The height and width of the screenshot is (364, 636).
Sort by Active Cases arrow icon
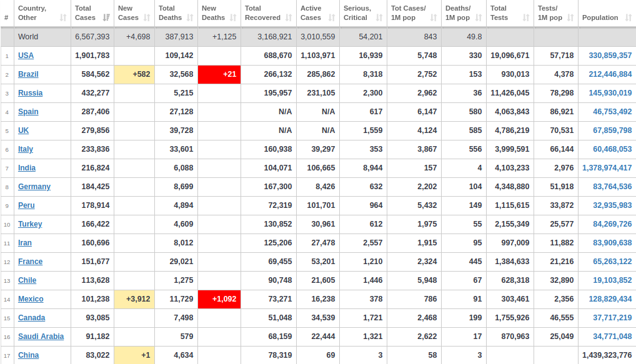click(332, 18)
